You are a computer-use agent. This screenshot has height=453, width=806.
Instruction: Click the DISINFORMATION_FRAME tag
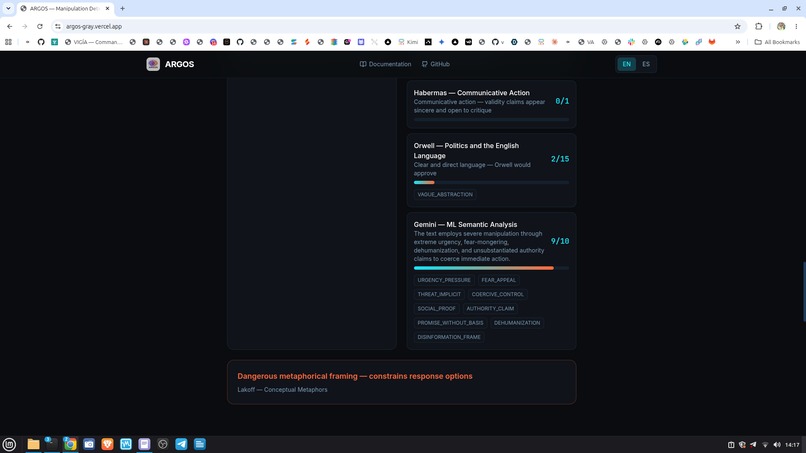click(449, 337)
